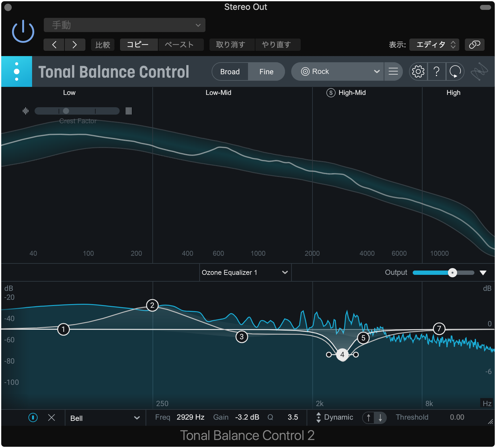Viewport: 496px width, 448px height.
Task: Toggle Dynamic mode for the band
Action: click(335, 417)
